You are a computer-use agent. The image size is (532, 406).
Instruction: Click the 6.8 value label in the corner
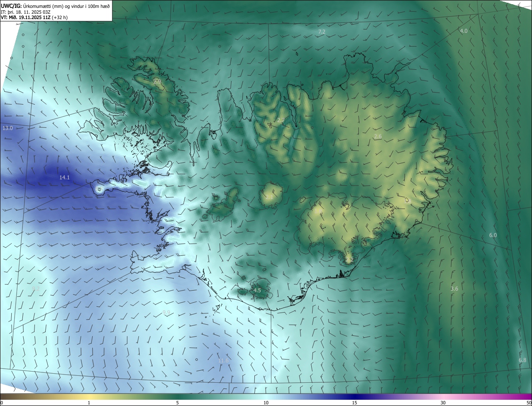pyautogui.click(x=522, y=360)
